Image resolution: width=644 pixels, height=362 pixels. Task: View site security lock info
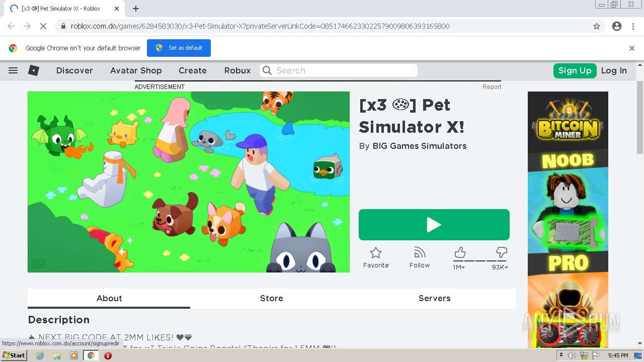[63, 26]
